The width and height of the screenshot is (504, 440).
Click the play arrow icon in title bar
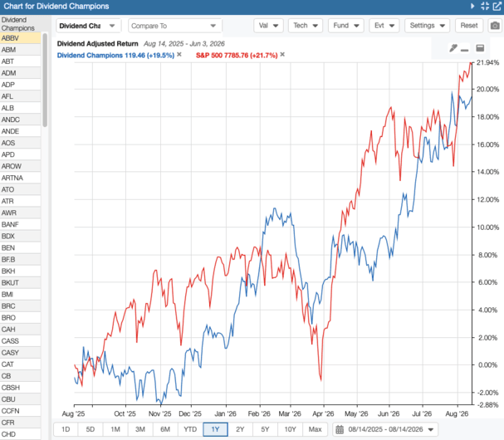[472, 6]
